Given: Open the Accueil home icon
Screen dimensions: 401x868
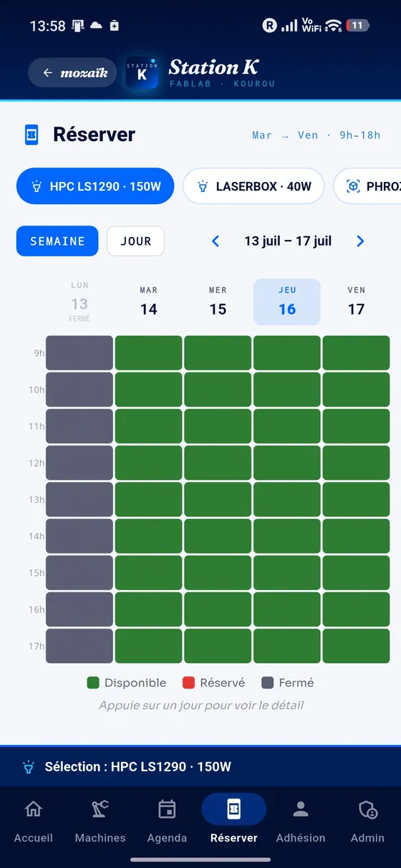Looking at the screenshot, I should (33, 809).
